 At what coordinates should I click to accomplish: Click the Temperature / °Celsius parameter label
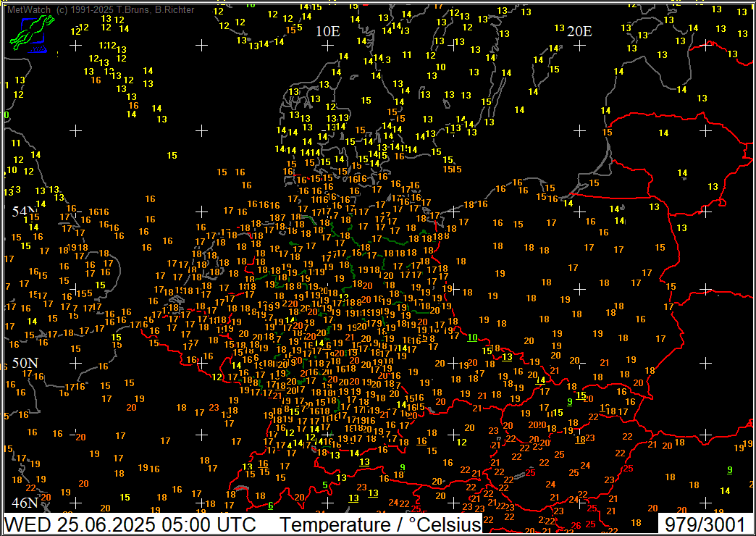(381, 524)
